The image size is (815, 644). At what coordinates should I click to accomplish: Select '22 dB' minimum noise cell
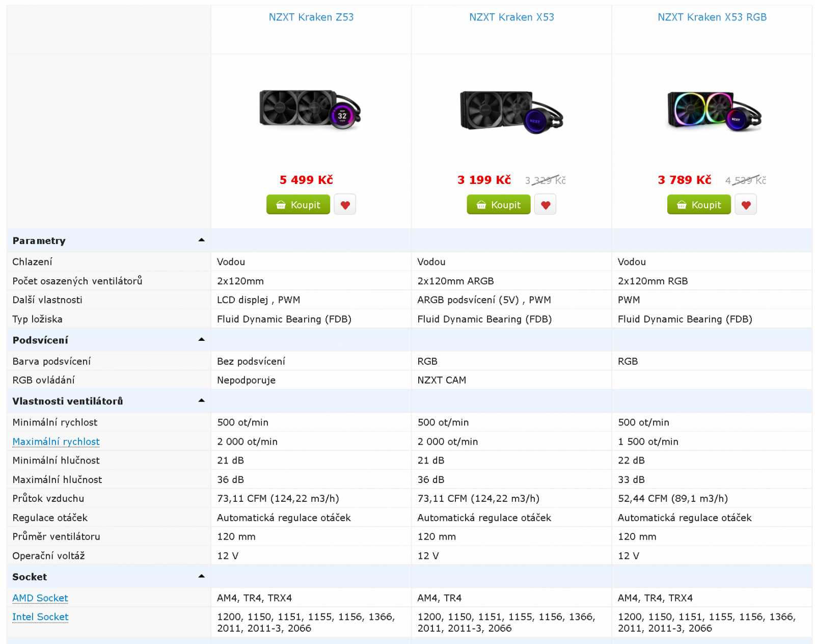712,461
